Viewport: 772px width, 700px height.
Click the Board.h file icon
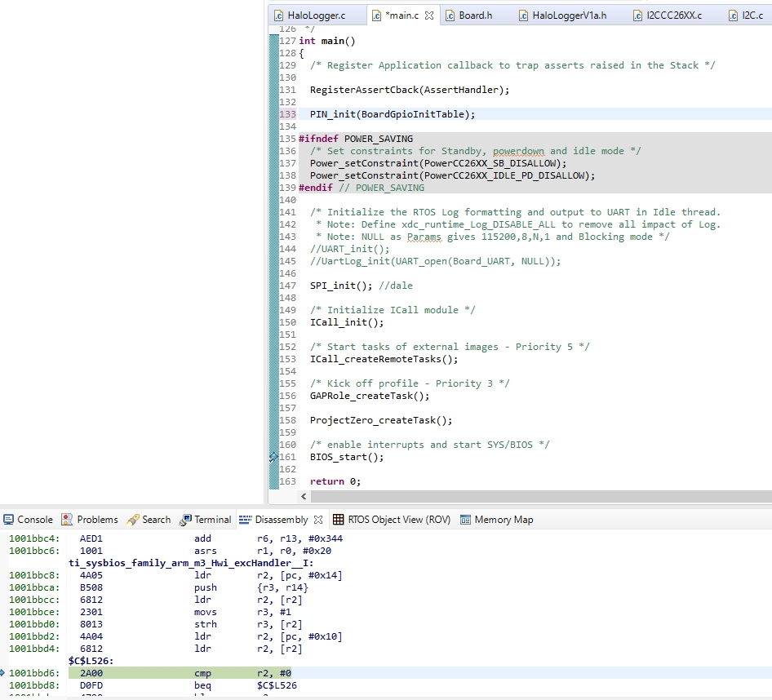pos(450,16)
